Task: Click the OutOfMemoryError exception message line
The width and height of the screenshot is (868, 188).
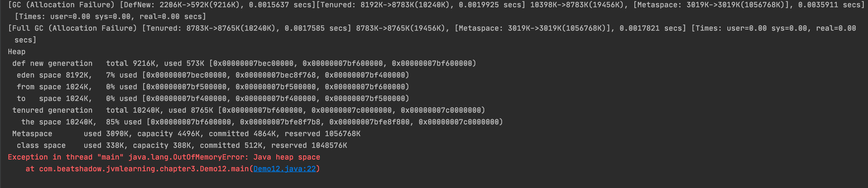Action: pos(164,157)
